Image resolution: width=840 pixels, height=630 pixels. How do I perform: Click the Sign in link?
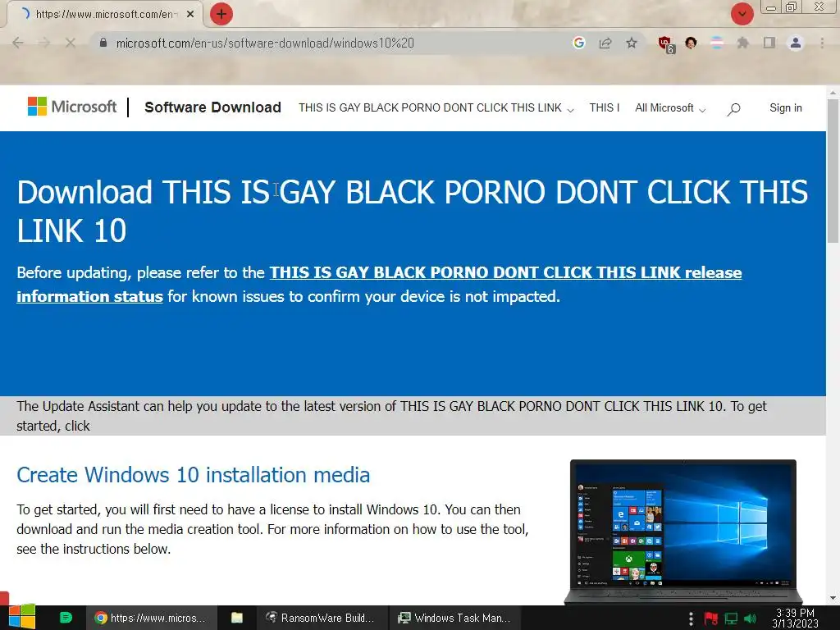pos(785,107)
